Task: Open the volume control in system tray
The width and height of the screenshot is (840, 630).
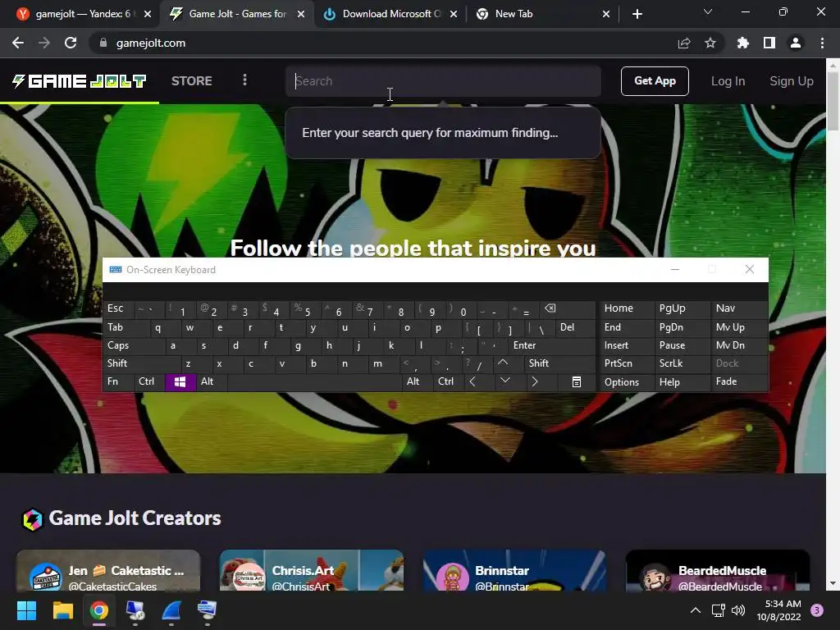Action: click(738, 610)
